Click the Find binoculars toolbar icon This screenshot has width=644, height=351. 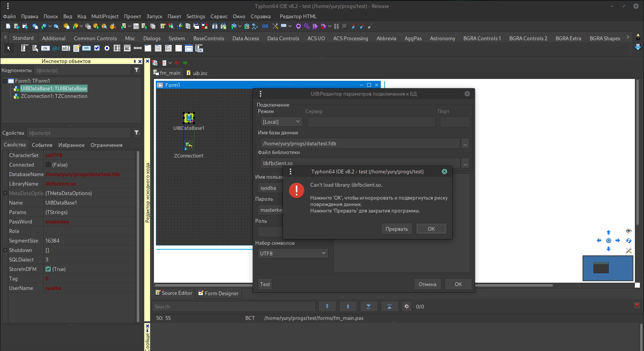pos(215,26)
